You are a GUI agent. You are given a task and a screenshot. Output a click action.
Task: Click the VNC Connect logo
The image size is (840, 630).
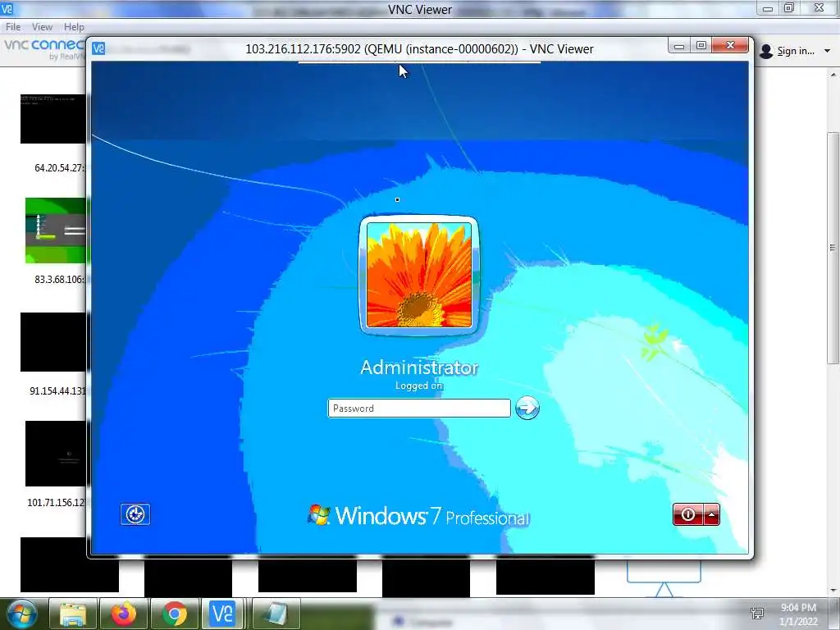pyautogui.click(x=44, y=49)
